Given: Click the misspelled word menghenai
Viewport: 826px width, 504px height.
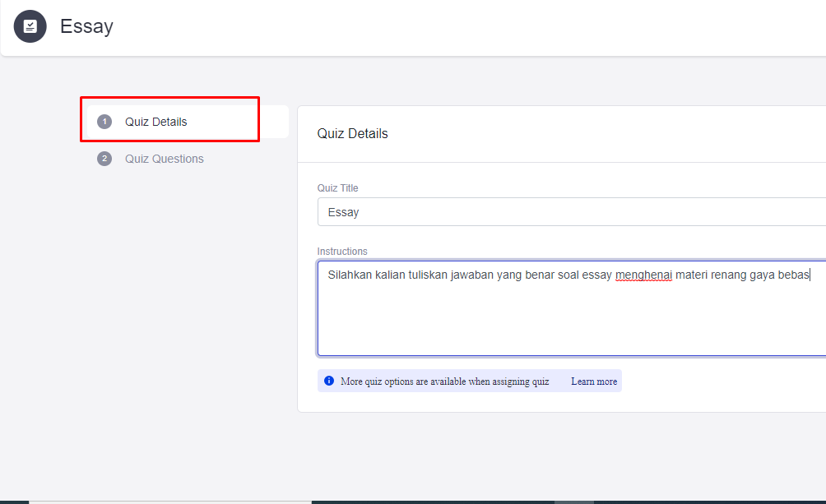Looking at the screenshot, I should [643, 275].
